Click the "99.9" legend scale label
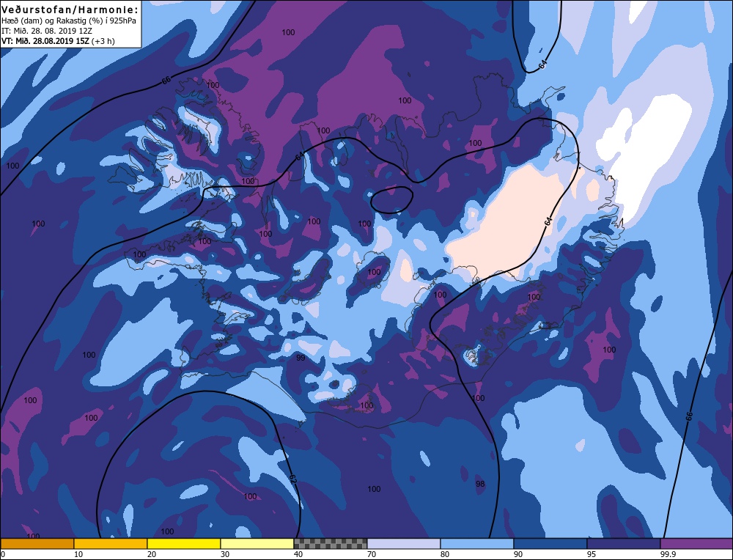 [668, 554]
